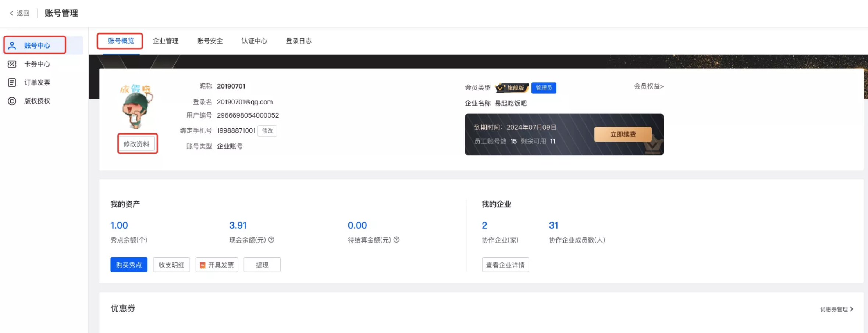Open the 企业管理 tab
The width and height of the screenshot is (868, 333).
(166, 41)
